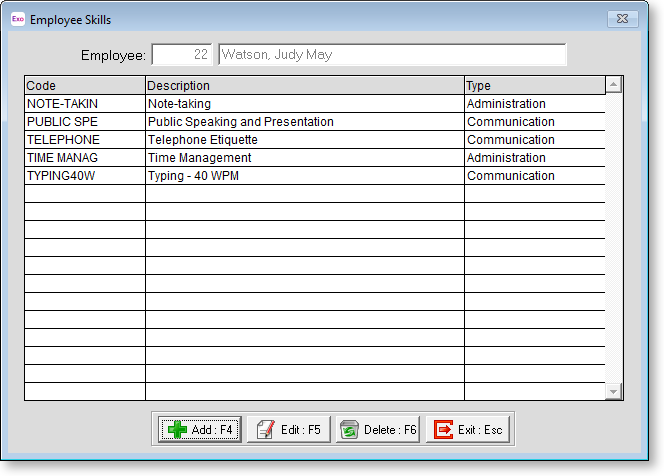
Task: Select the Telephone Etiquette skill row
Action: click(304, 140)
